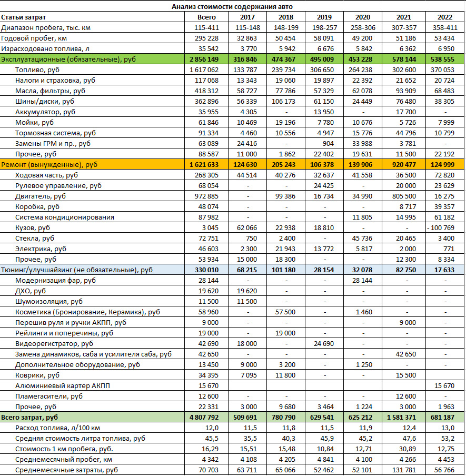This screenshot has width=466, height=476.
Task: Click the 'Тюнинг/улучшайзинг (не обязательные), руб' row label
Action: click(x=77, y=270)
